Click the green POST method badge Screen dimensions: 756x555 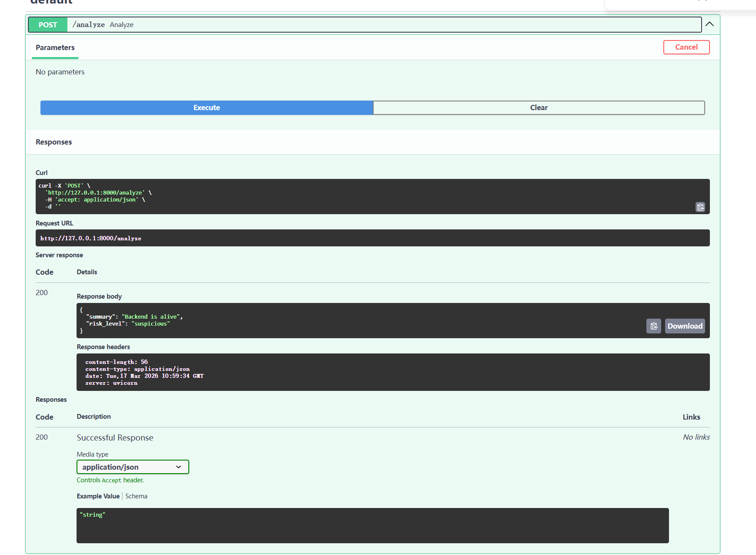(48, 25)
